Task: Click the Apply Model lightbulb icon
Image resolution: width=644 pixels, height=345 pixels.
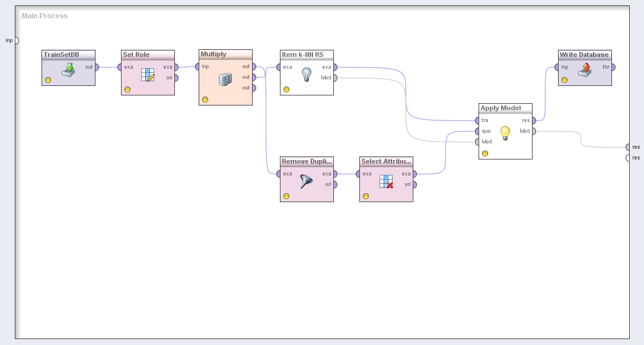Action: (x=505, y=133)
